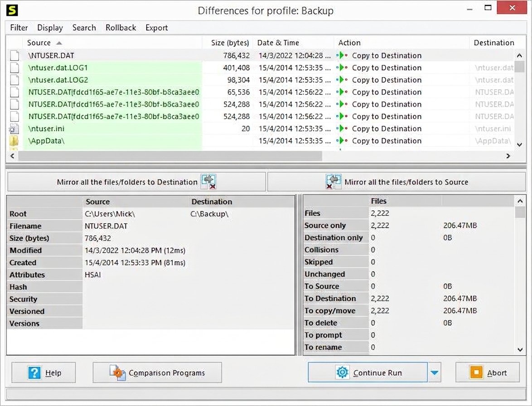Open the Search menu
Viewport: 532px width, 406px height.
coord(84,28)
